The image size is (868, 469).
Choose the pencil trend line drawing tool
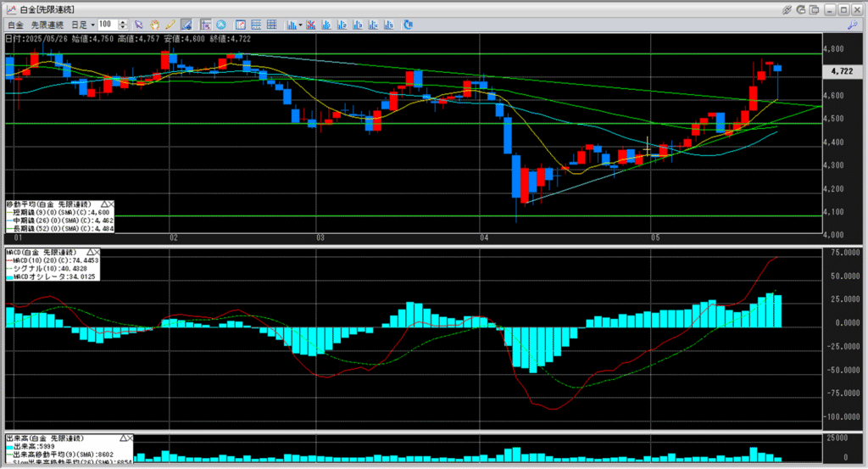(170, 25)
